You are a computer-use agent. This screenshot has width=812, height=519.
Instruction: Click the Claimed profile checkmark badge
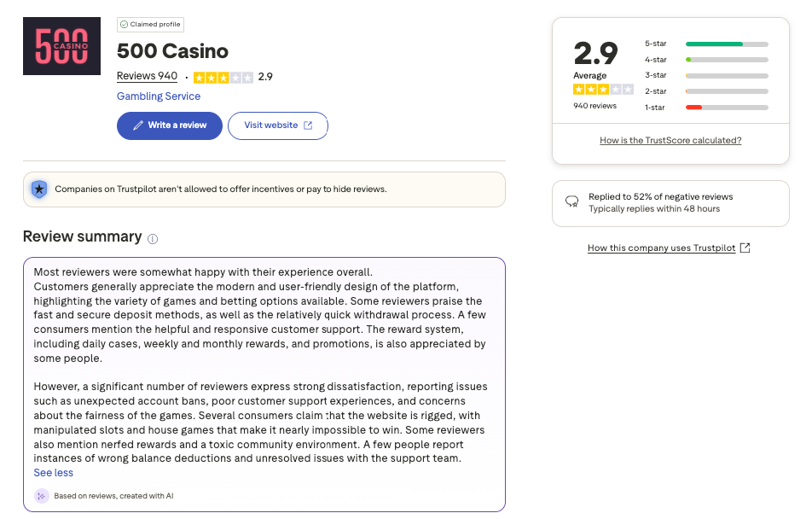click(124, 25)
